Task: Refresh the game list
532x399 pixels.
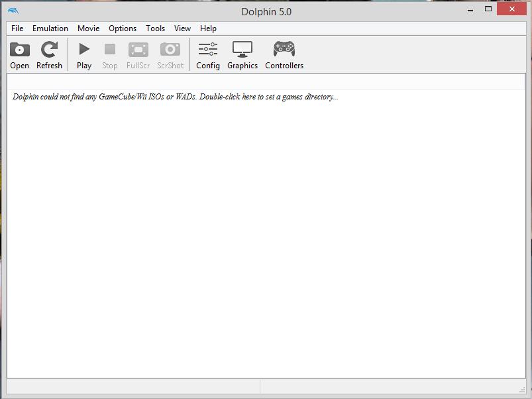Action: click(x=49, y=50)
